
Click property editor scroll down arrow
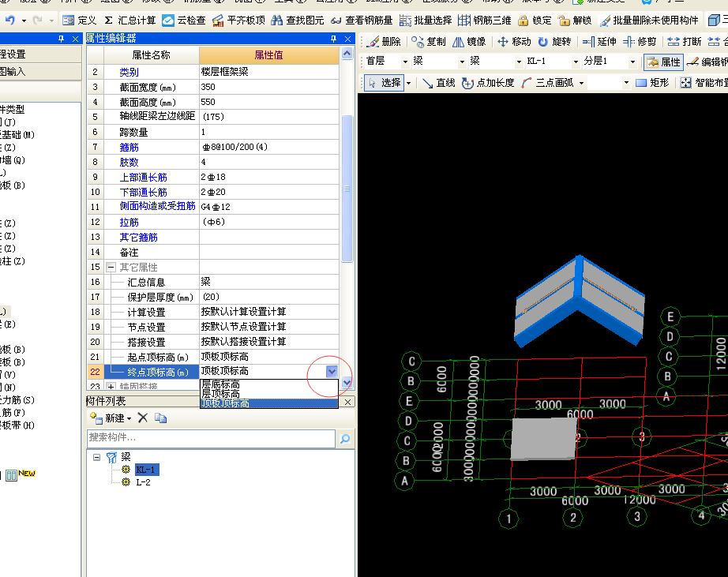[x=347, y=383]
